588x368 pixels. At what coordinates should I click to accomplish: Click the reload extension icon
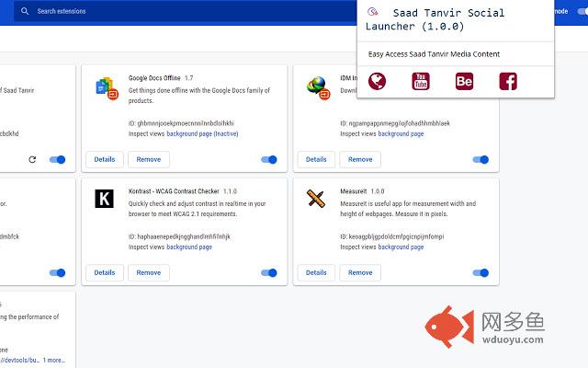(32, 159)
